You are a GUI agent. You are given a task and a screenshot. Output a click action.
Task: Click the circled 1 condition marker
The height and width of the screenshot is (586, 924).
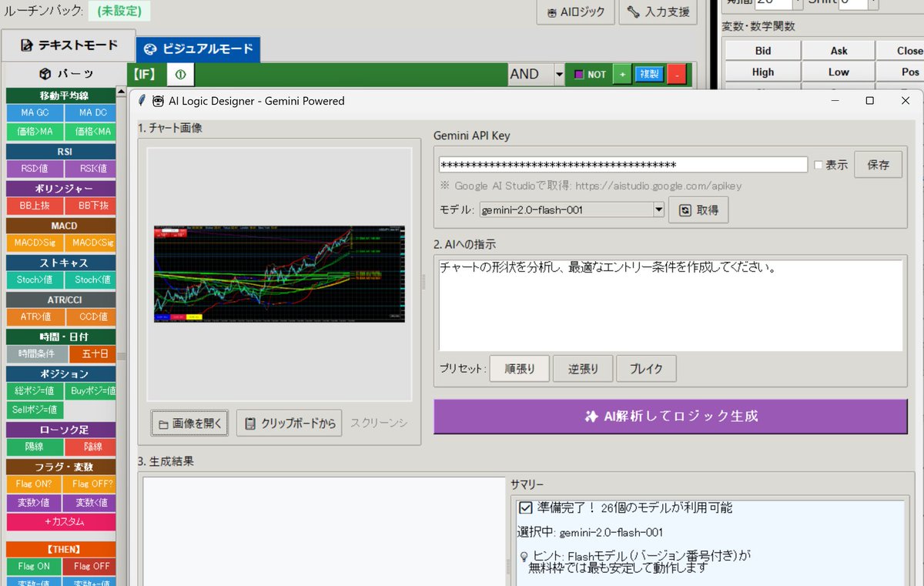(180, 75)
